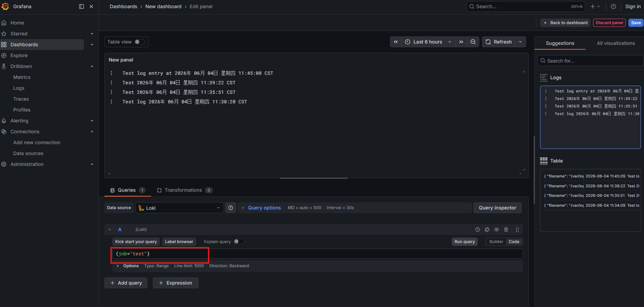Delete query A with trash icon

click(x=506, y=229)
